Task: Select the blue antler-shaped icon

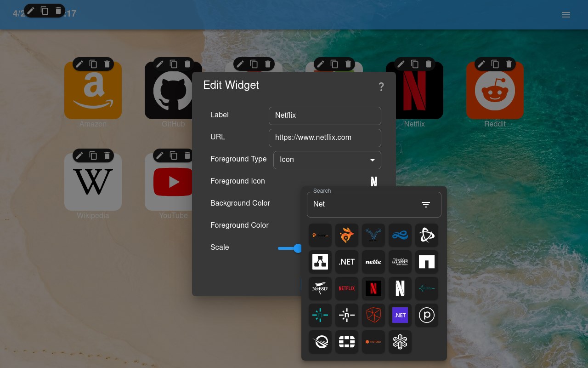Action: coord(373,235)
